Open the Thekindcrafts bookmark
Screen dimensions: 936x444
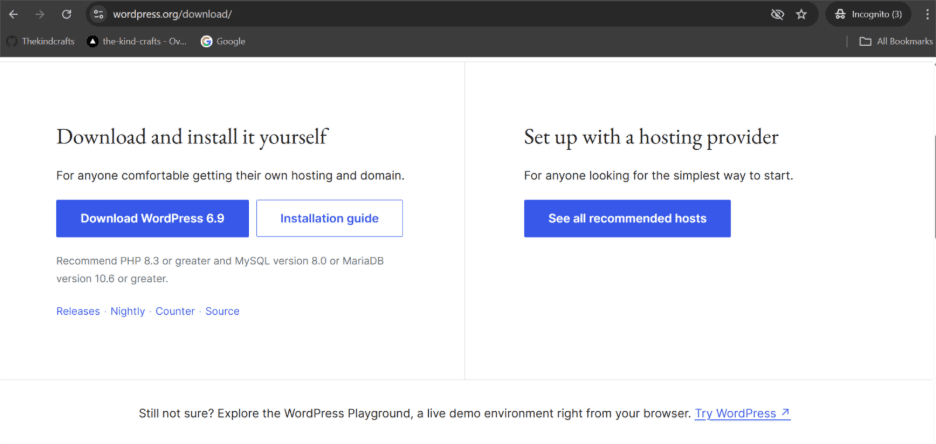pyautogui.click(x=40, y=41)
